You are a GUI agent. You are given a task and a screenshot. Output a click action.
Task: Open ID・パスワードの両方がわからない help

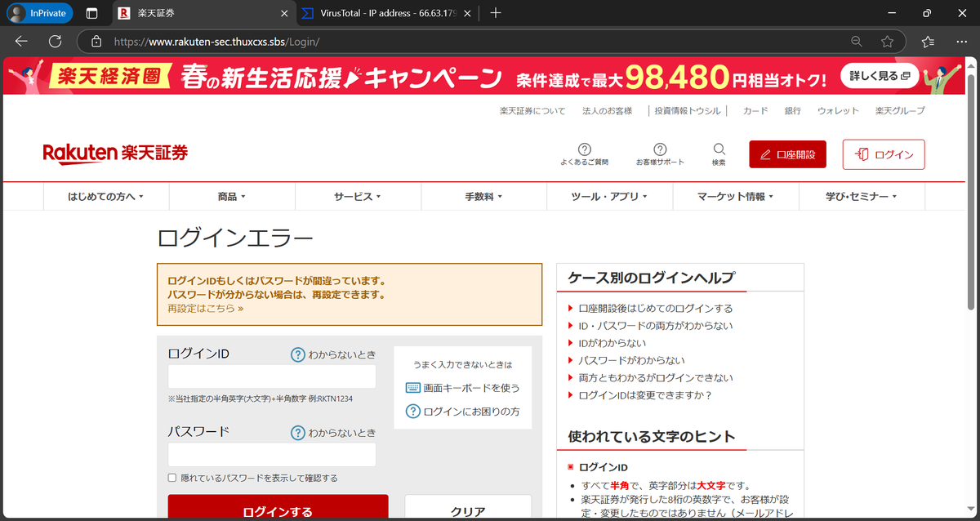tap(655, 326)
